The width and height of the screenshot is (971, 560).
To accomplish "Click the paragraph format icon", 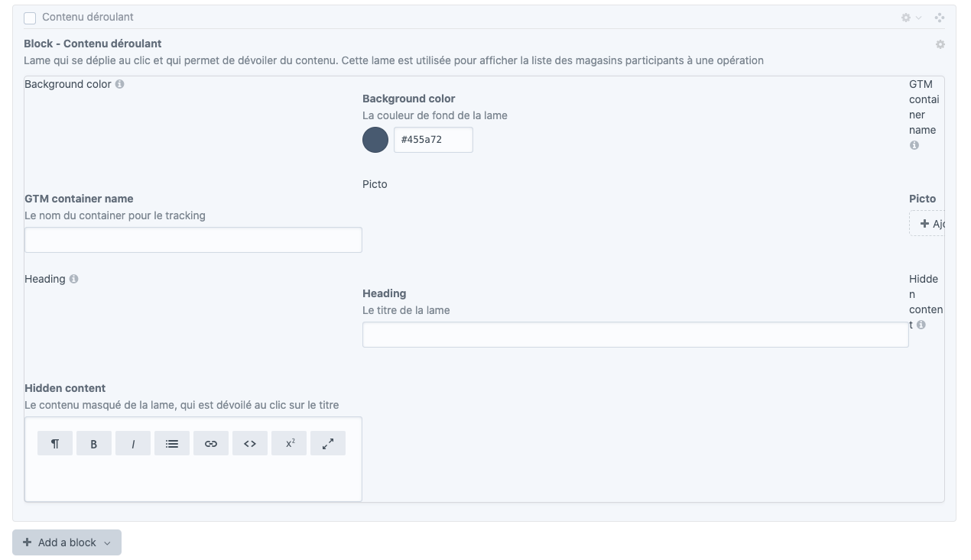I will (54, 443).
